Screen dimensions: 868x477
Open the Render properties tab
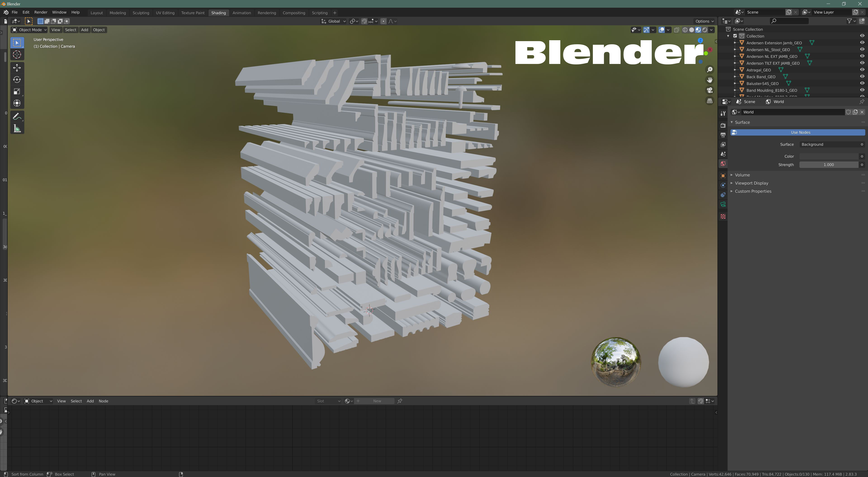pos(723,125)
